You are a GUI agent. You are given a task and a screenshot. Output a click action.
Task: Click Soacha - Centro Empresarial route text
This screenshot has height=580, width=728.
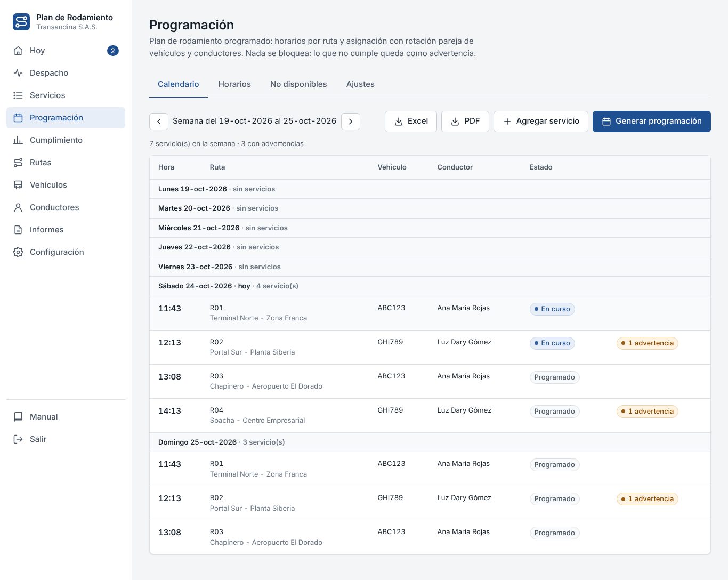tap(257, 421)
